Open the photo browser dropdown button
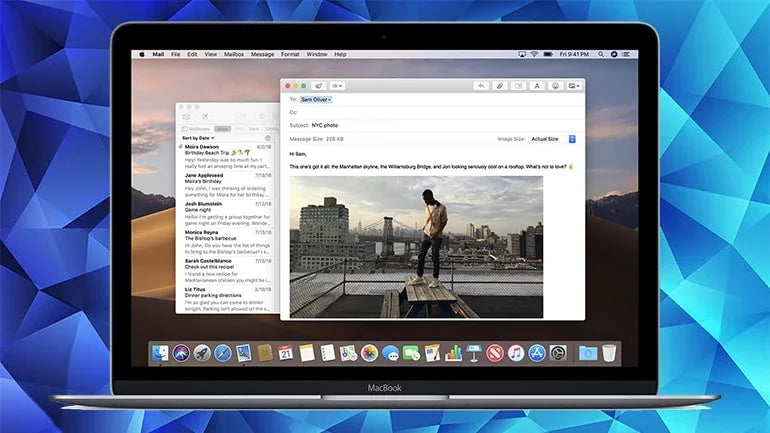Image resolution: width=770 pixels, height=433 pixels. (575, 86)
